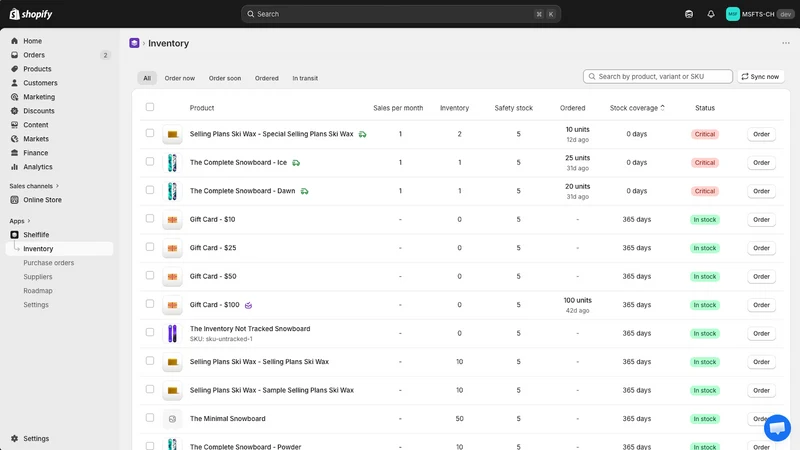Click Order button for Gift Card - $100
800x450 pixels.
(x=761, y=305)
